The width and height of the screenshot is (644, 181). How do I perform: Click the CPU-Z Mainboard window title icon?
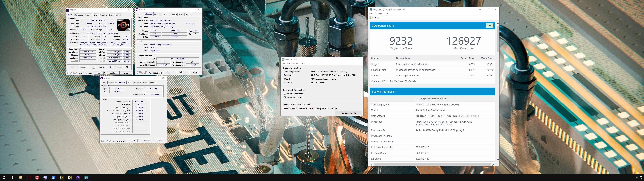pos(137,10)
